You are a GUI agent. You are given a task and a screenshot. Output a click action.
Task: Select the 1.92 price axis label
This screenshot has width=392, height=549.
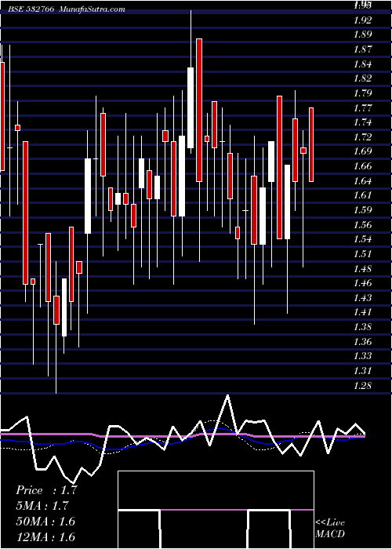pyautogui.click(x=362, y=20)
